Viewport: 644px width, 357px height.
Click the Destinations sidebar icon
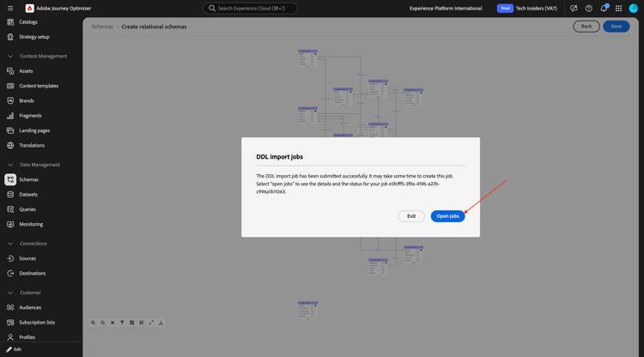point(10,273)
